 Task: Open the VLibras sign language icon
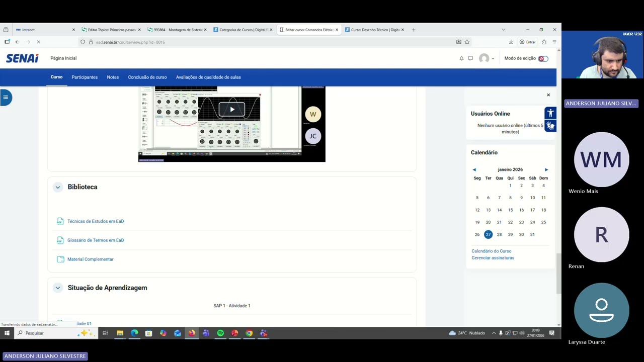tap(550, 126)
